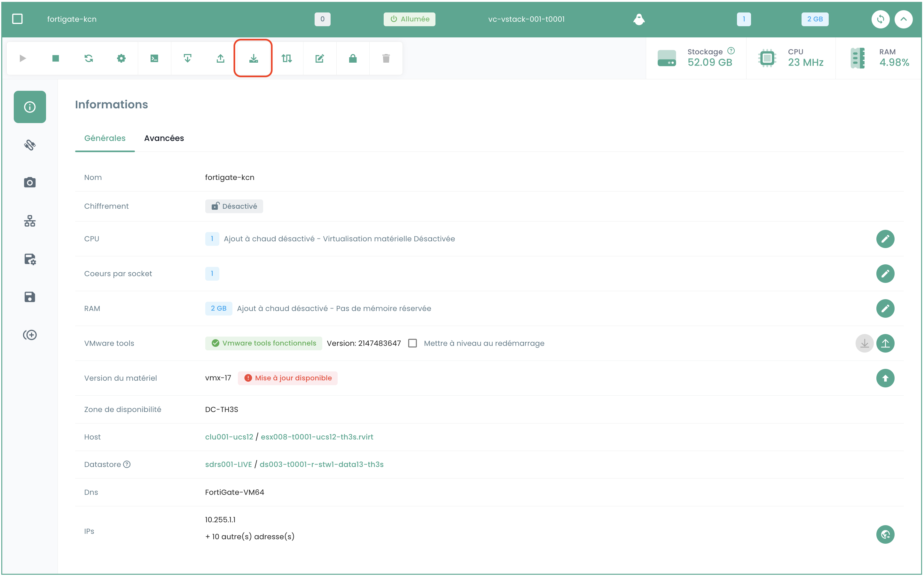This screenshot has height=576, width=924.
Task: Click the trash delete icon in toolbar
Action: tap(386, 58)
